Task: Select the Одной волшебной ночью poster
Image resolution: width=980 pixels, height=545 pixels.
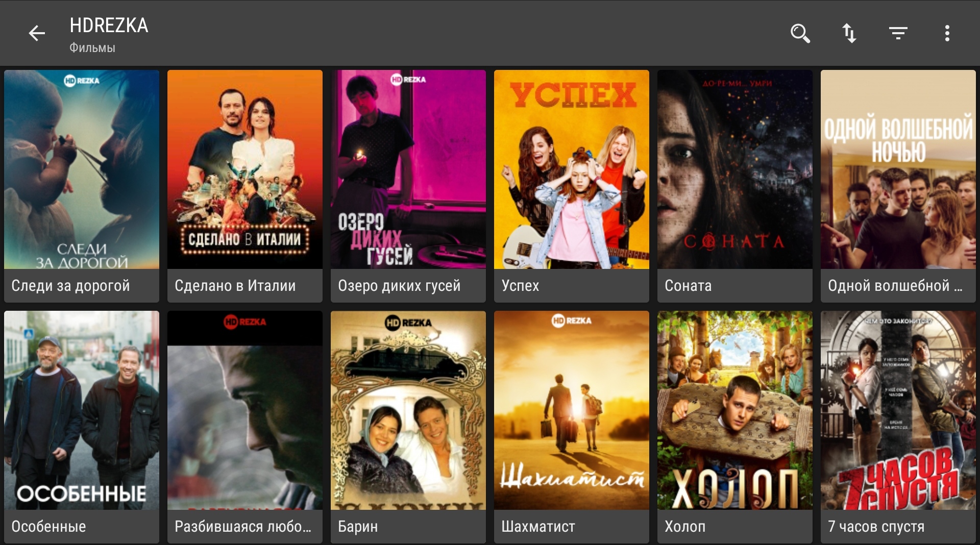Action: (898, 169)
